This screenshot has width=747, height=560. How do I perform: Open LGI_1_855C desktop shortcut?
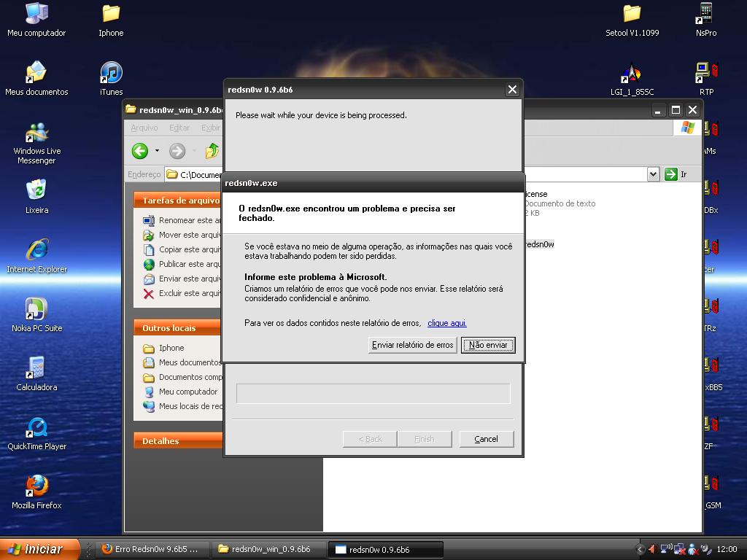(x=632, y=79)
